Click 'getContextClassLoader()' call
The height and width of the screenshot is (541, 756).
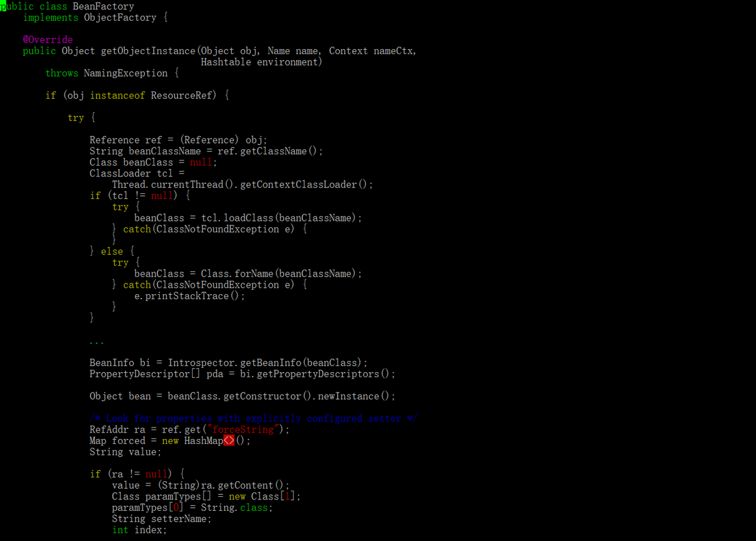304,185
